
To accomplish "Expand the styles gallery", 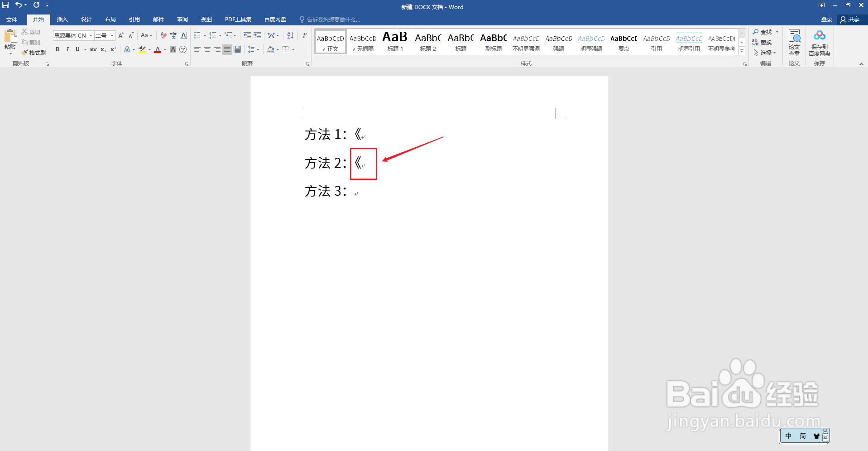I will pos(742,51).
